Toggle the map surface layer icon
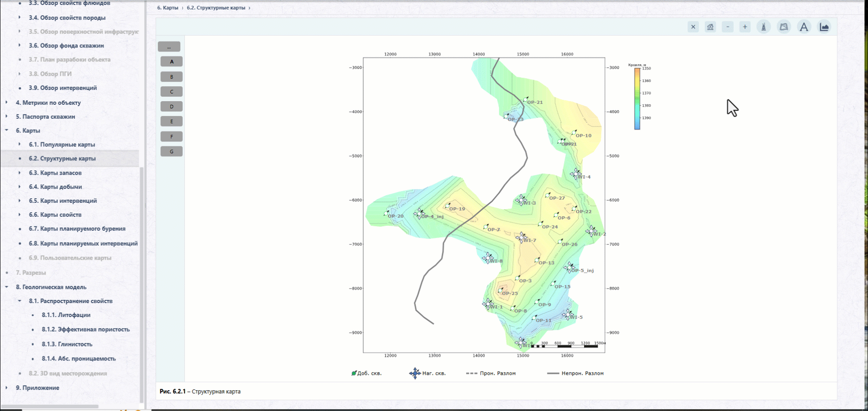The height and width of the screenshot is (411, 868). point(784,27)
